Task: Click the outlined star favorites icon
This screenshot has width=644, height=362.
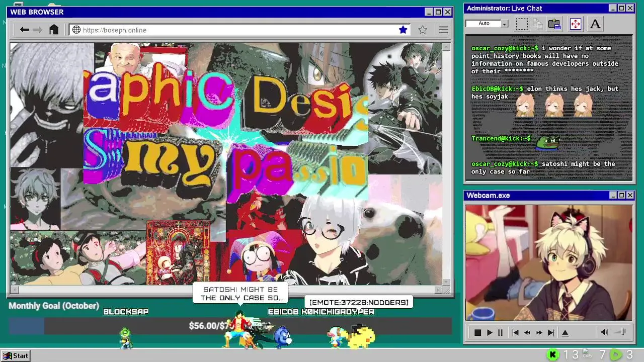Action: click(423, 30)
